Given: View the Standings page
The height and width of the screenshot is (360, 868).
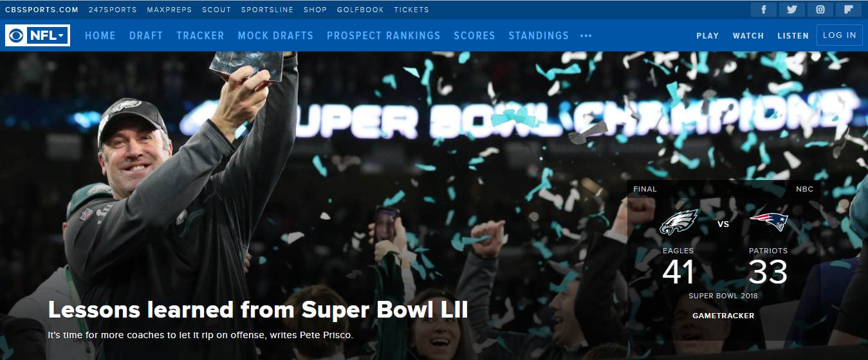Looking at the screenshot, I should (x=539, y=36).
